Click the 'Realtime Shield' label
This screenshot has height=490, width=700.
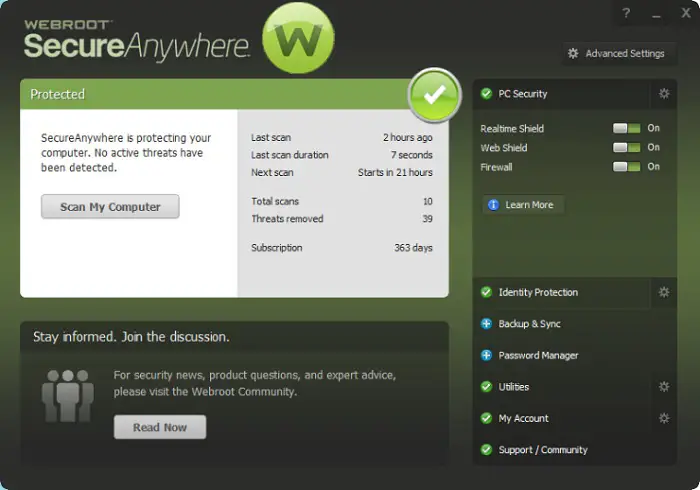[x=512, y=129]
